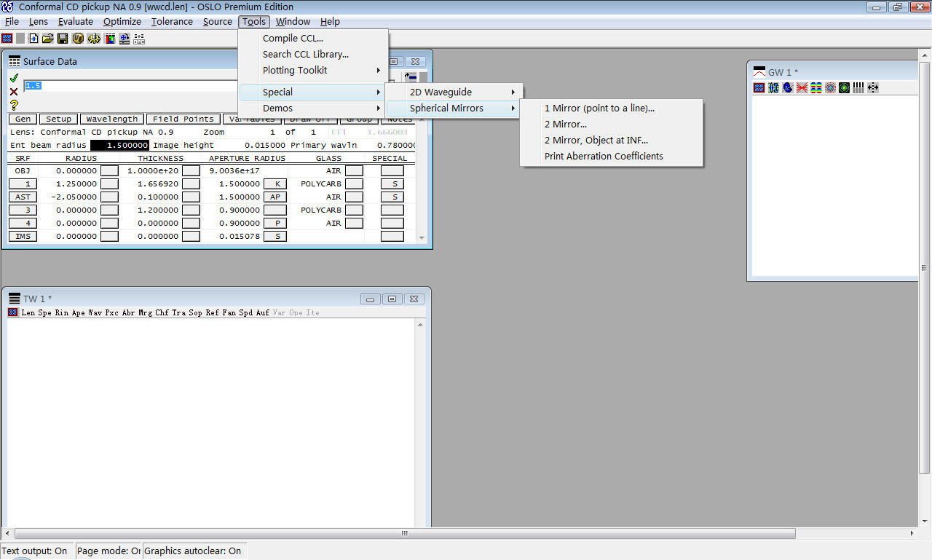The height and width of the screenshot is (560, 932).
Task: Click the Open Lens folder icon
Action: (48, 38)
